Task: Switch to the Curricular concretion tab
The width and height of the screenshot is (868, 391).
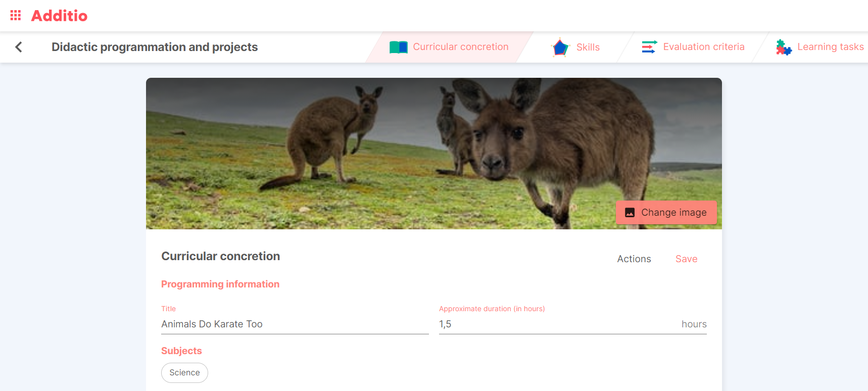Action: [x=449, y=47]
